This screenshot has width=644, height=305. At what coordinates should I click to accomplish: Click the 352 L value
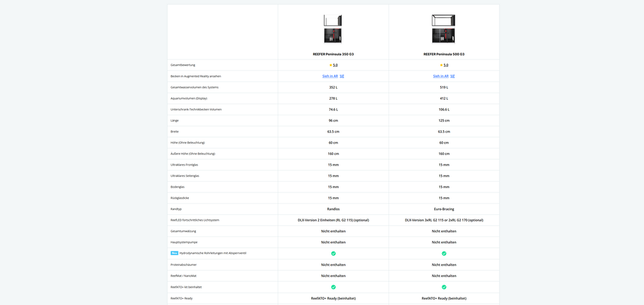point(333,87)
